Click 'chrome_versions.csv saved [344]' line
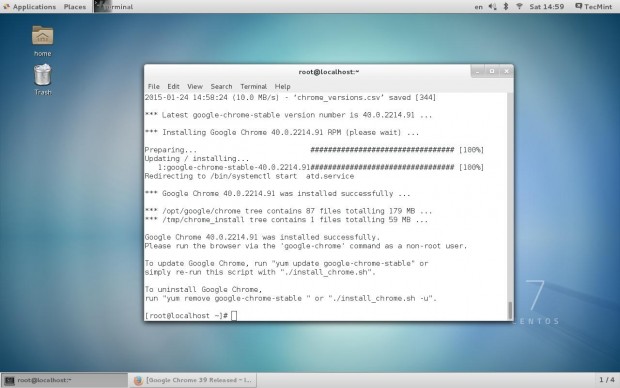Viewport: 620px width, 388px height. pos(290,97)
